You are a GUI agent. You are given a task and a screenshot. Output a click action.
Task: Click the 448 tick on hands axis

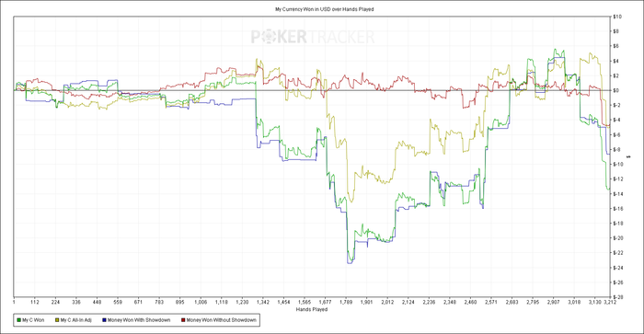pyautogui.click(x=97, y=303)
